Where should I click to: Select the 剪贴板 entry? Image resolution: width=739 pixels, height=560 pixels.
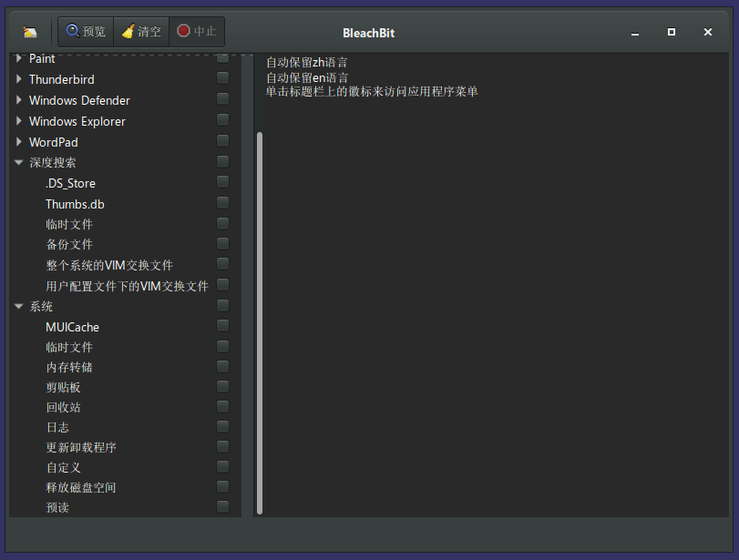click(63, 388)
